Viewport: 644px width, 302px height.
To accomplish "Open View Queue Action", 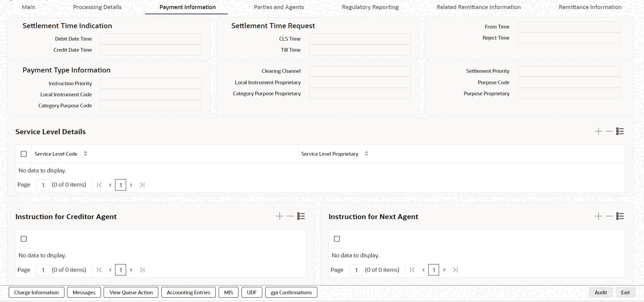I will (x=131, y=292).
